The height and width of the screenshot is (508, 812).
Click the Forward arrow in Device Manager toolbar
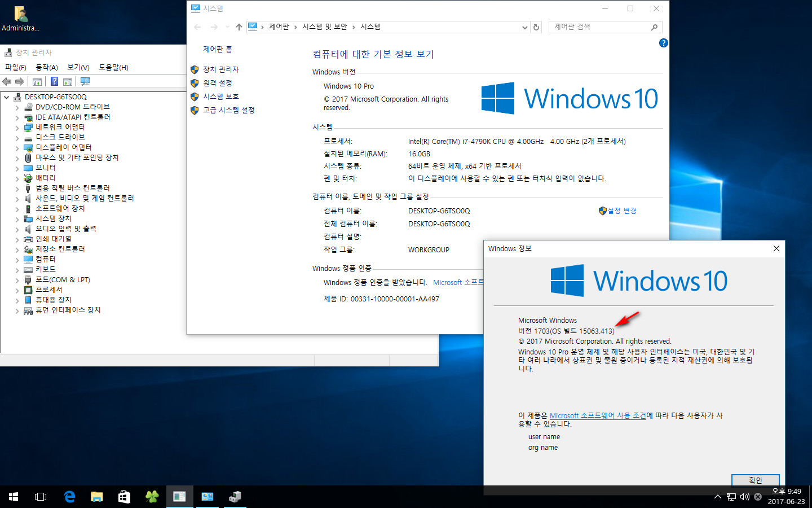pyautogui.click(x=20, y=82)
